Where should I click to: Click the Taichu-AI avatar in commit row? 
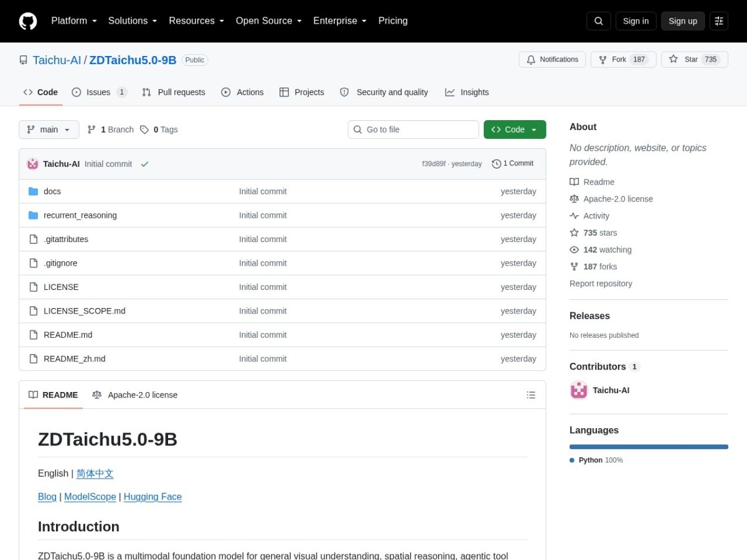point(32,164)
